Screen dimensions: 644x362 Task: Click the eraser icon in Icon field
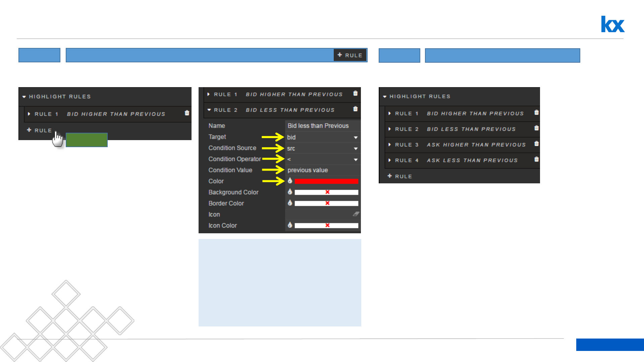pyautogui.click(x=356, y=214)
